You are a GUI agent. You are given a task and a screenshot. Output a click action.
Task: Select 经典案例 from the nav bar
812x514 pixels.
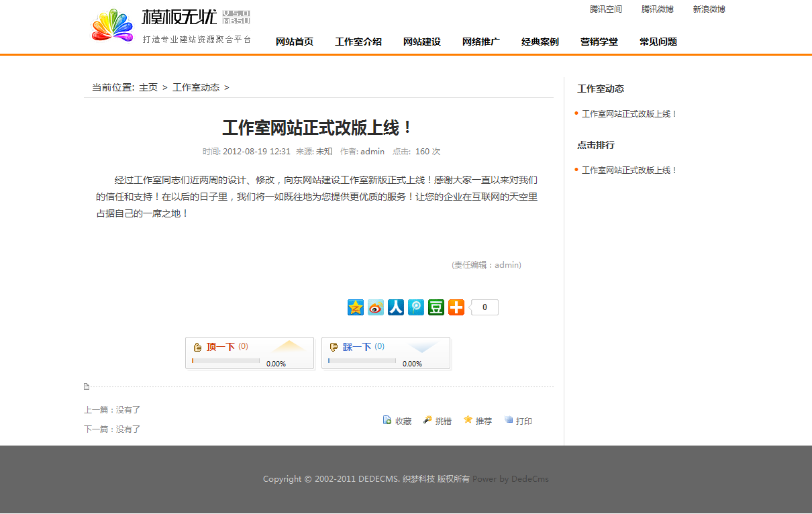pyautogui.click(x=540, y=42)
